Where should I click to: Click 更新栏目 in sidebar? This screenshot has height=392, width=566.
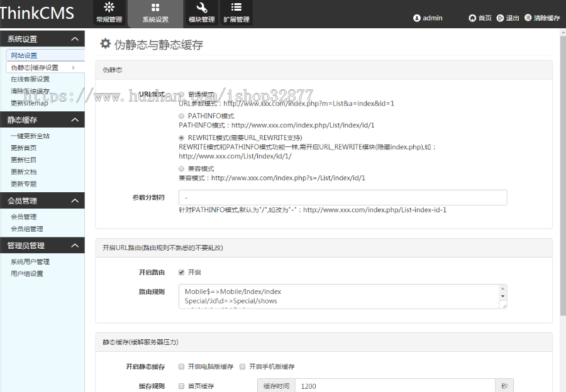[23, 160]
